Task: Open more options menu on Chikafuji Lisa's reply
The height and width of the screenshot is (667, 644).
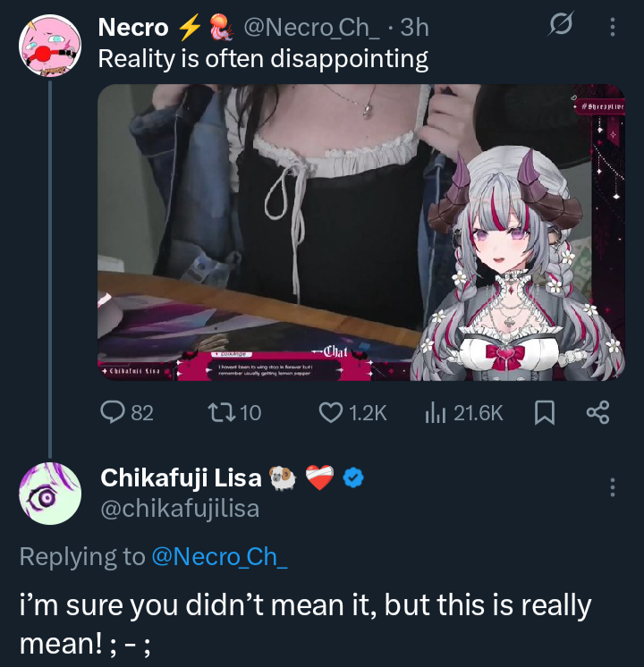Action: coord(613,487)
